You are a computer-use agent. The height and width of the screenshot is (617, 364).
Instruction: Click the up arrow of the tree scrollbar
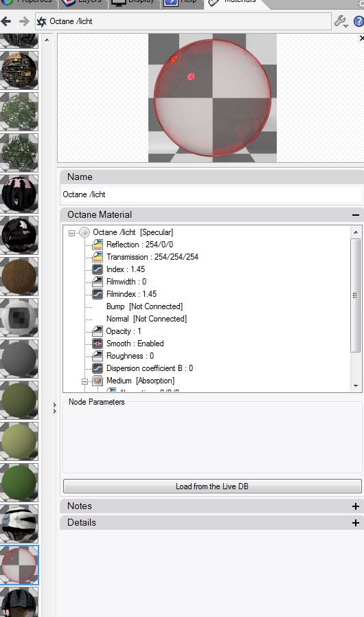356,232
